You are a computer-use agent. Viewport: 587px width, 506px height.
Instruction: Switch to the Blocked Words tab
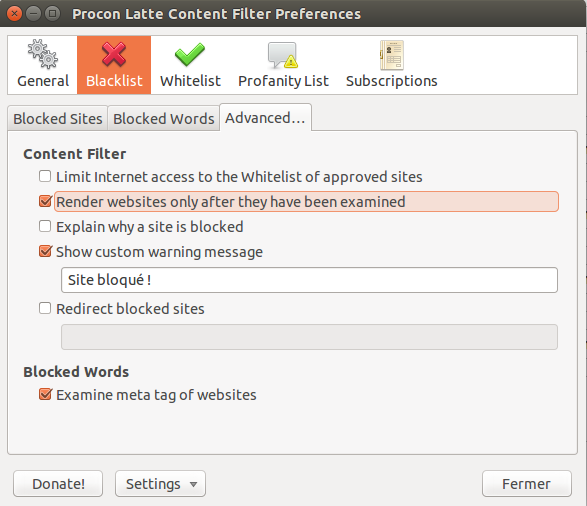pos(164,119)
